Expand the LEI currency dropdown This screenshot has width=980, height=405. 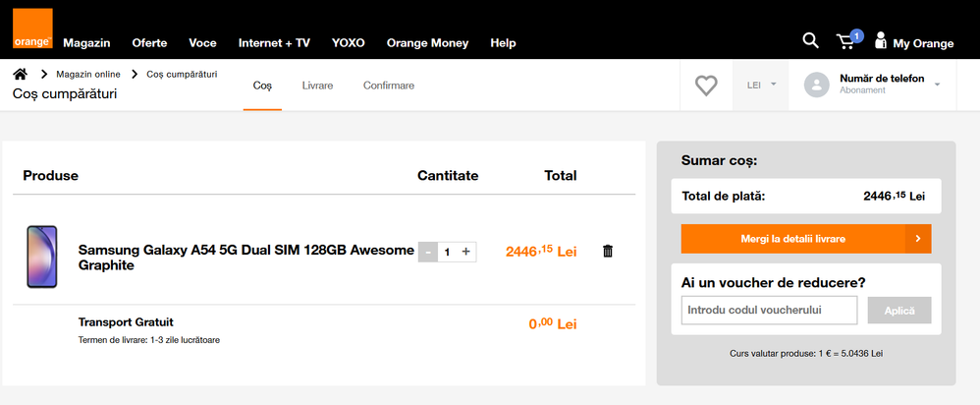[x=761, y=85]
